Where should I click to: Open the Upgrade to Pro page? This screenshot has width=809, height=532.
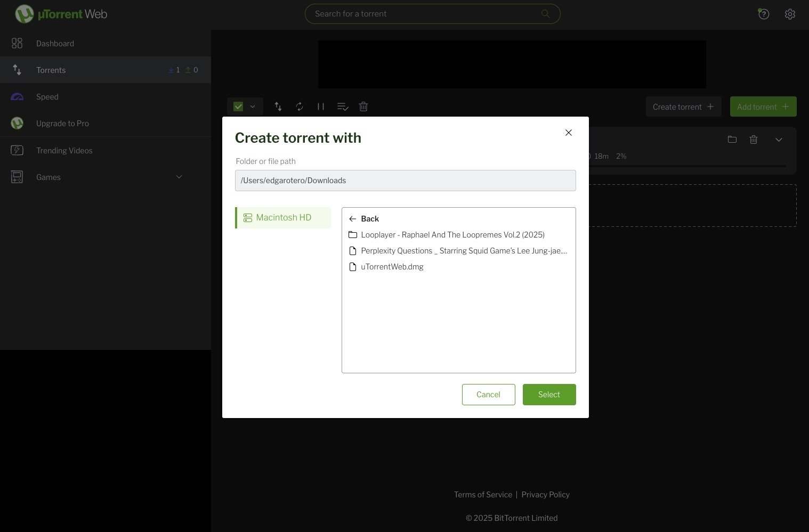coord(106,123)
